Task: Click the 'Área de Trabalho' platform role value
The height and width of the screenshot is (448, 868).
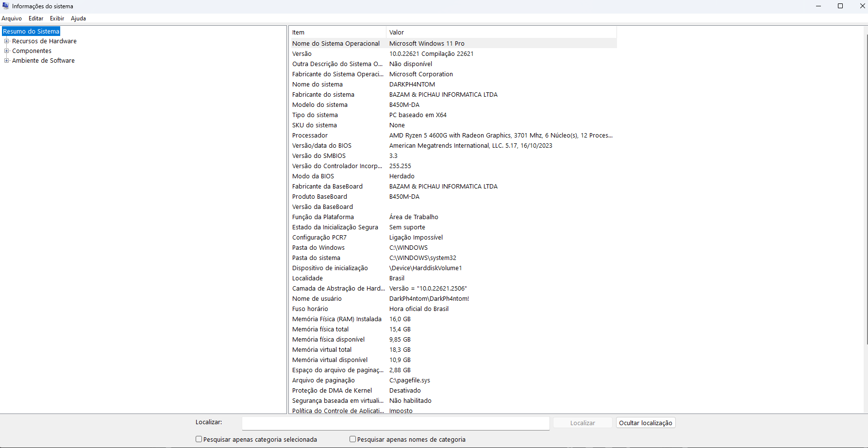Action: [414, 217]
